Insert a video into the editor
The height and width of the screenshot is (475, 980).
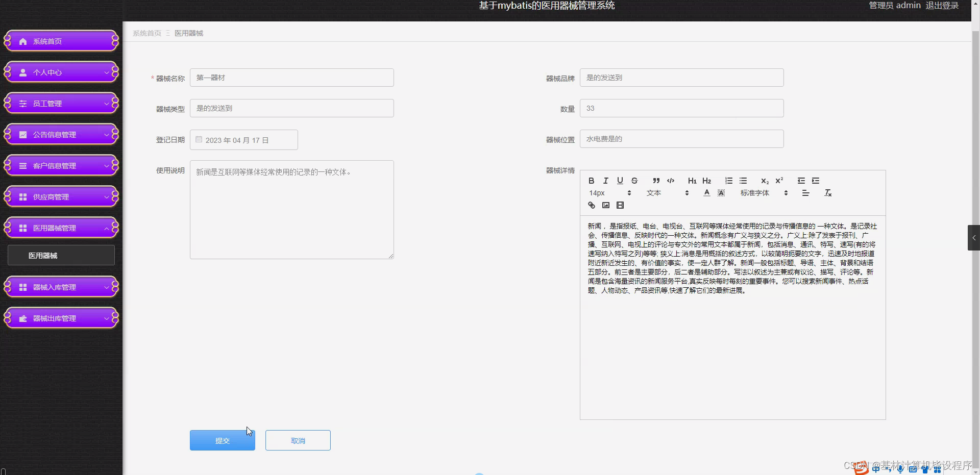(x=620, y=205)
